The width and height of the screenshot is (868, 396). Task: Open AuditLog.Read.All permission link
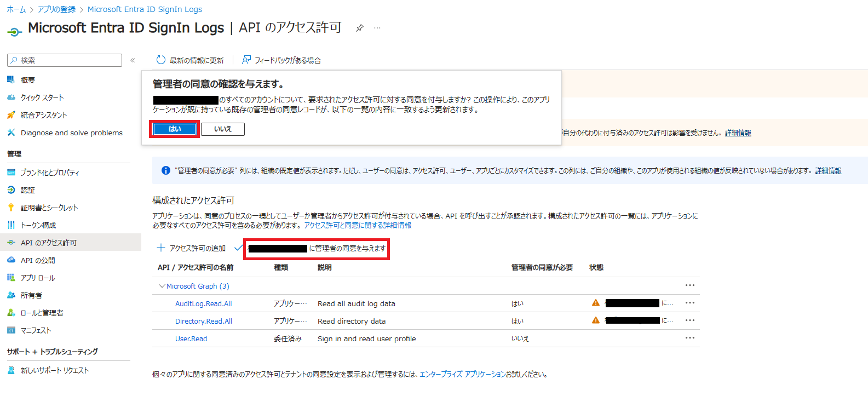[203, 303]
